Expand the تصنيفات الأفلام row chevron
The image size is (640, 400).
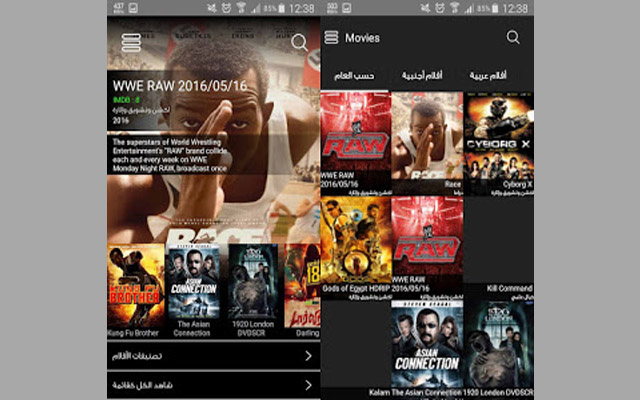point(308,355)
